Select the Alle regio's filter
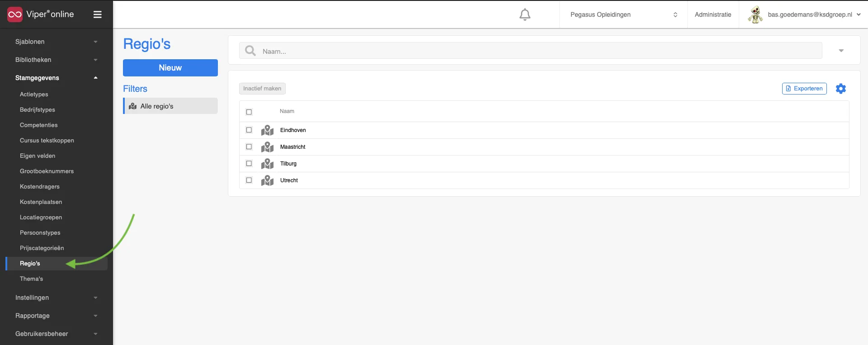The width and height of the screenshot is (868, 345). tap(170, 106)
